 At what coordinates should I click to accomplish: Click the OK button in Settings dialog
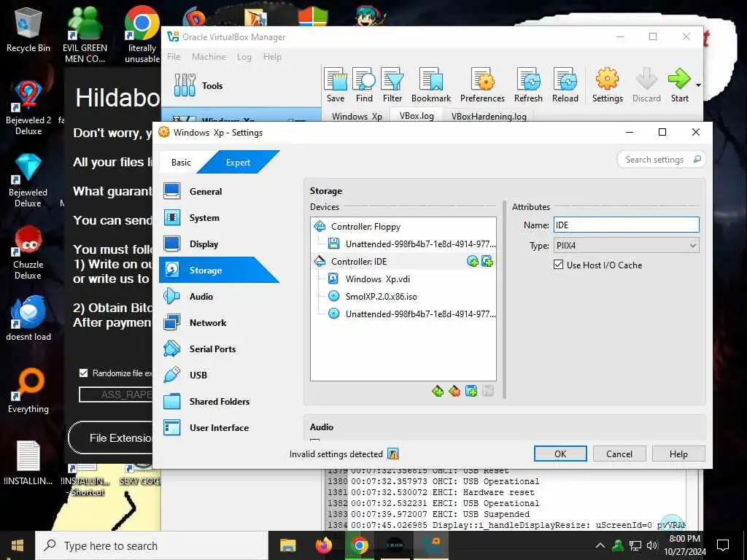560,454
